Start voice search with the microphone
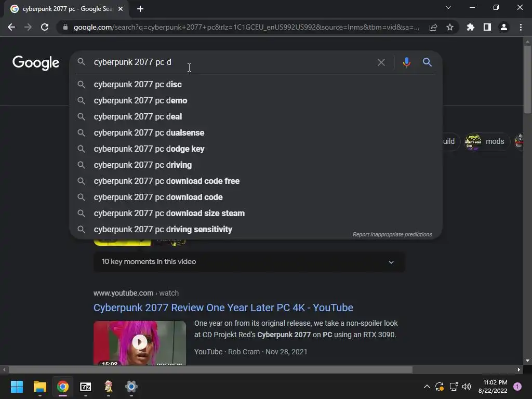The image size is (532, 399). coord(406,62)
